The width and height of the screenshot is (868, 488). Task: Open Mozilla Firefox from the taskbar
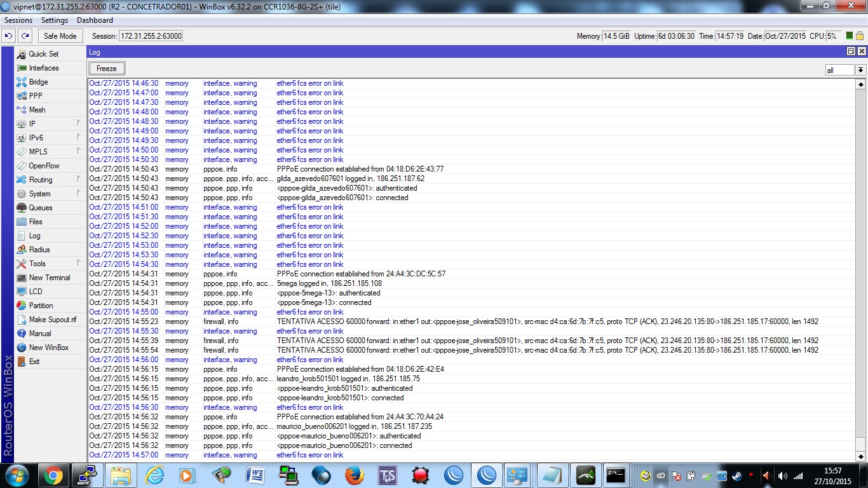click(x=355, y=475)
